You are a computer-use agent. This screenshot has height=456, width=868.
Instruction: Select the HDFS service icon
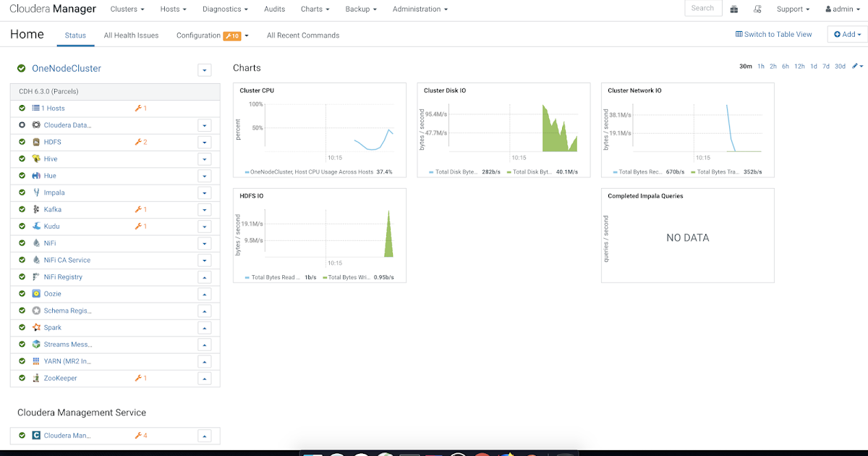(35, 142)
